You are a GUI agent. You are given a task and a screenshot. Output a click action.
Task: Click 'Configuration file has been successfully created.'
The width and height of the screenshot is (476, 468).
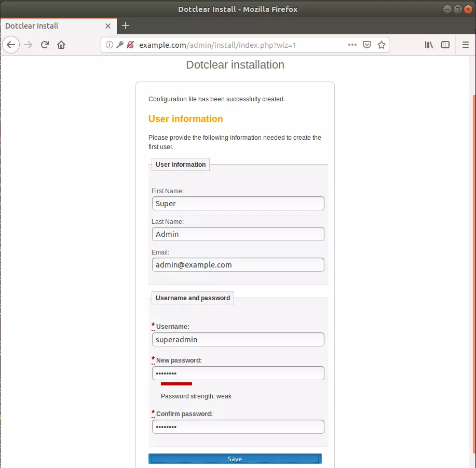pos(216,99)
